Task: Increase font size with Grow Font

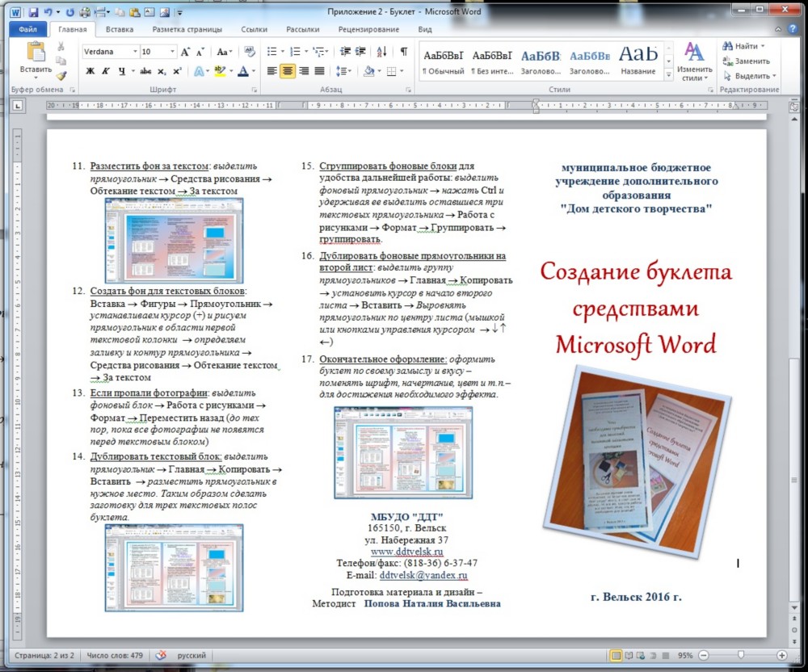Action: click(x=186, y=52)
